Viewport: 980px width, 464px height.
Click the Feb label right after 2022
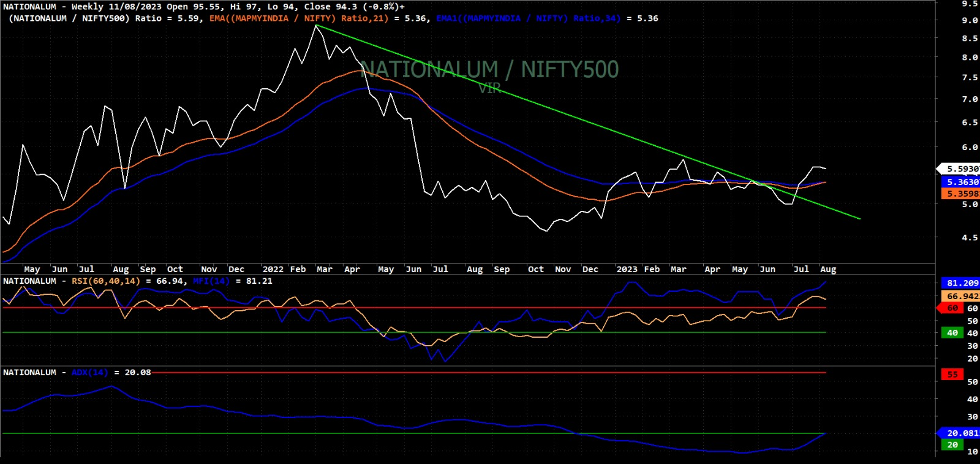point(298,269)
